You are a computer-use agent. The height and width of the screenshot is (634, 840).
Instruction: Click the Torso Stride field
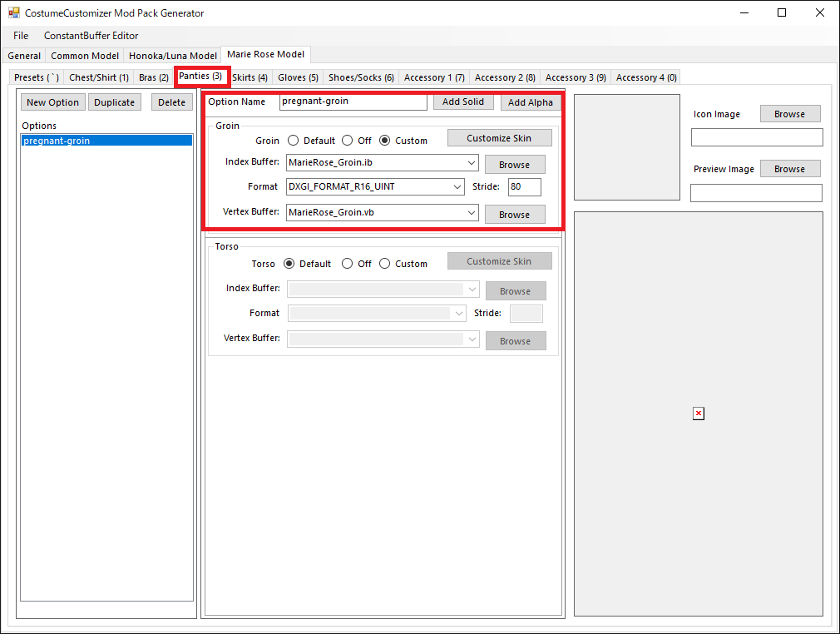(x=526, y=314)
